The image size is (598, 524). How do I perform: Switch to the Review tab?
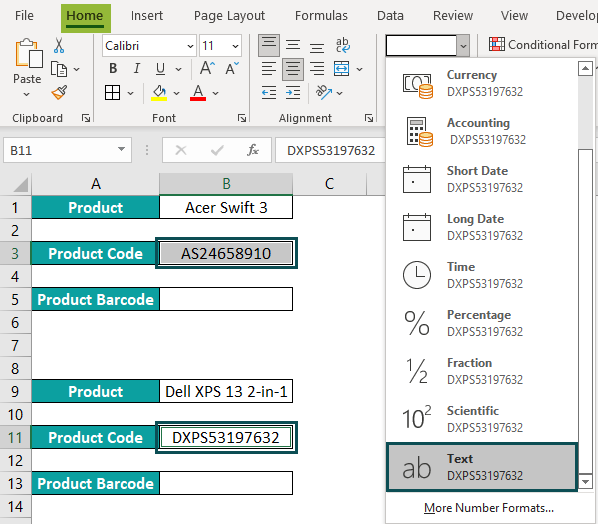pyautogui.click(x=453, y=16)
